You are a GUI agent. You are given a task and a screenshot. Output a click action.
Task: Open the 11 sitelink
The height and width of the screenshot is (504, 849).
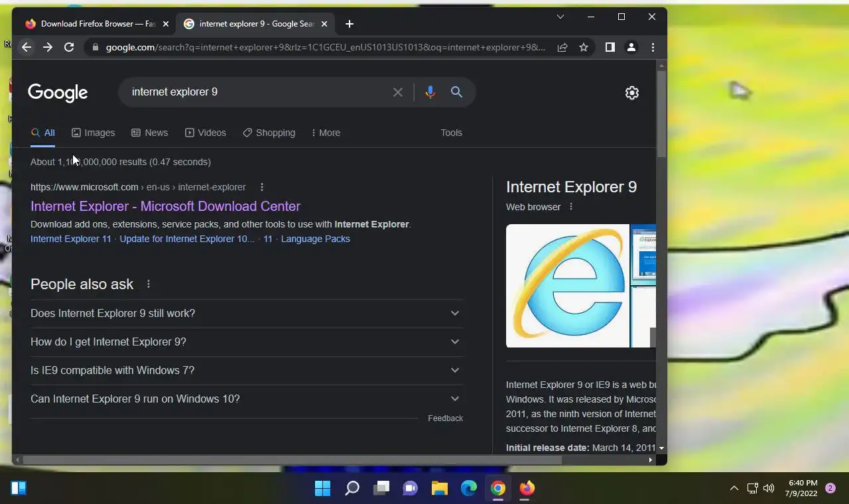click(x=268, y=239)
